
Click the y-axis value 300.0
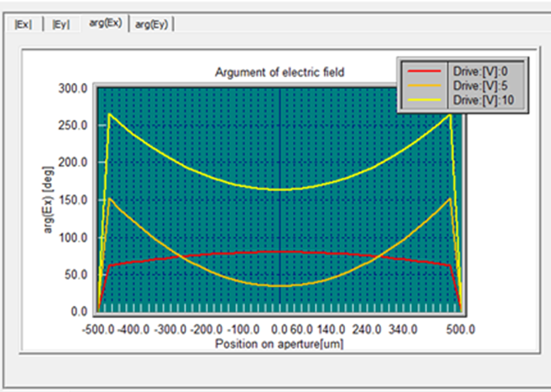[73, 89]
